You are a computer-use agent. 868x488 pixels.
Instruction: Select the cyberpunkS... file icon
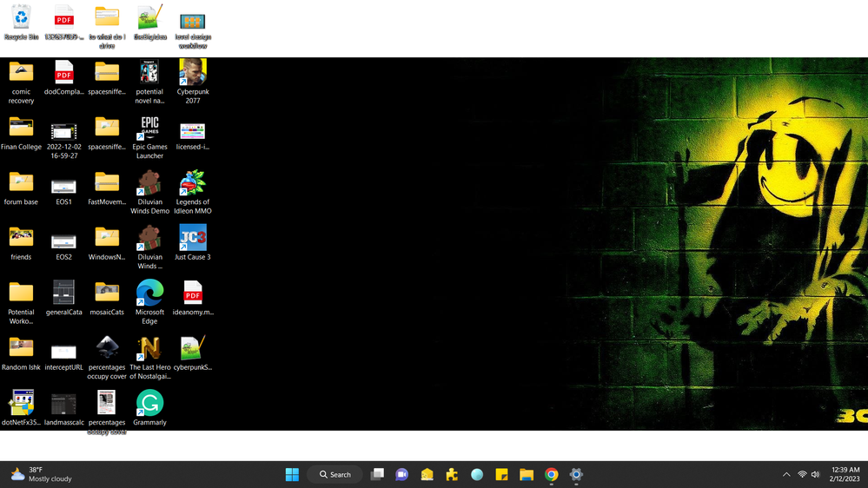(x=193, y=353)
